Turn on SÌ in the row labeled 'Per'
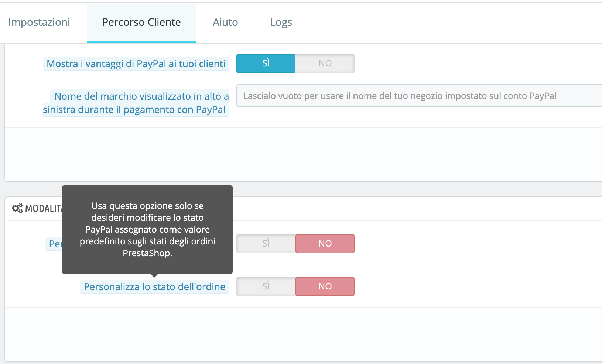The width and height of the screenshot is (602, 364). tap(266, 244)
